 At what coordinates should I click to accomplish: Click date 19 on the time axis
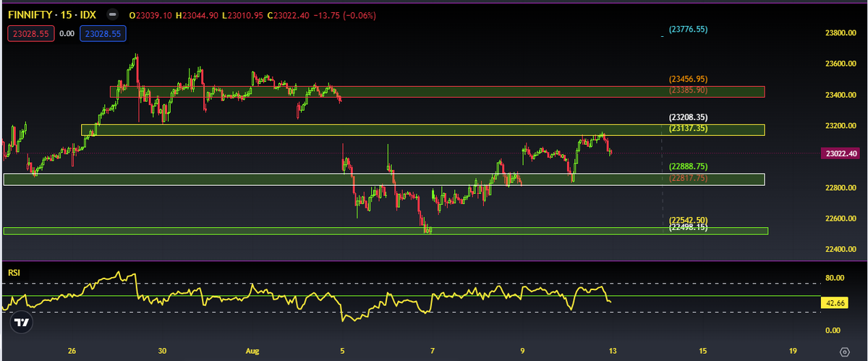[x=793, y=351]
